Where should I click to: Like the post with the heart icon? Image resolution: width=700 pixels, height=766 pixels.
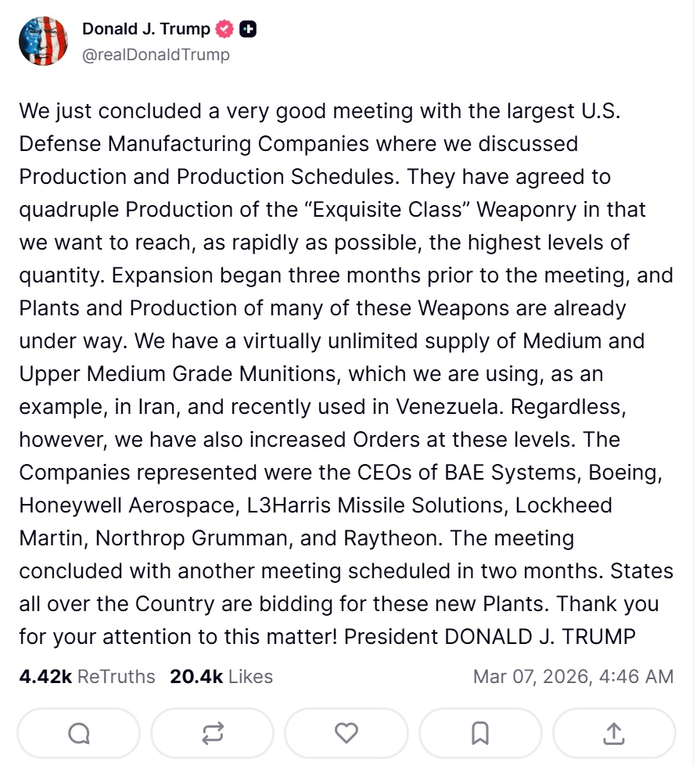(x=346, y=733)
